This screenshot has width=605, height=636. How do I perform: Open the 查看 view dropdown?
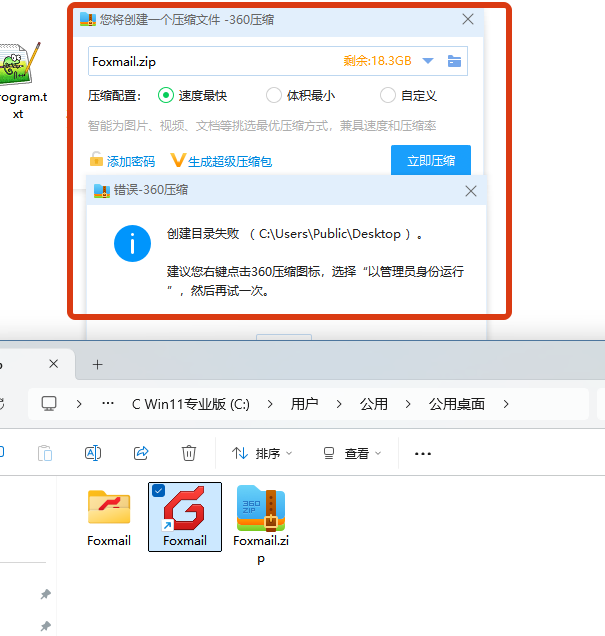pyautogui.click(x=352, y=453)
